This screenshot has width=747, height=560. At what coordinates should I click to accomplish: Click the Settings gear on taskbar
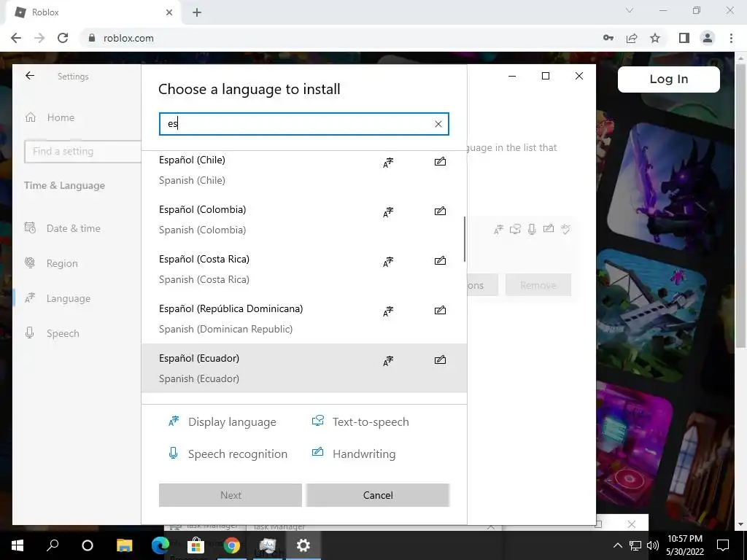303,545
